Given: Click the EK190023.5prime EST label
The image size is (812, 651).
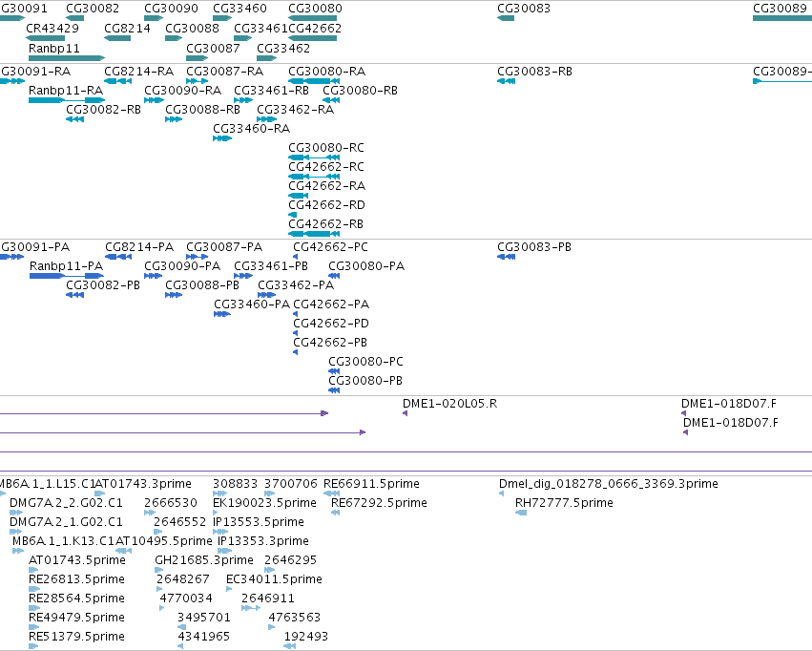Looking at the screenshot, I should tap(264, 503).
